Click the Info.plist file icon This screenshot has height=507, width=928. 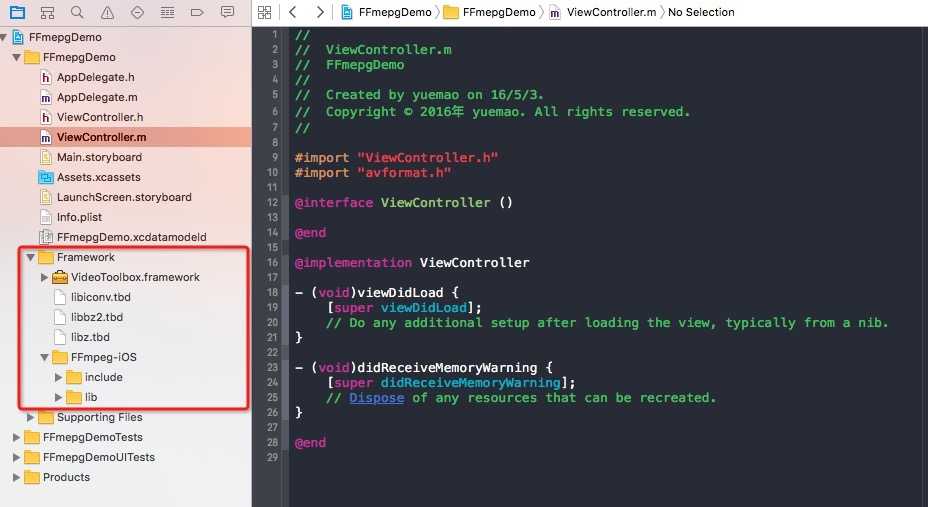pyautogui.click(x=46, y=217)
